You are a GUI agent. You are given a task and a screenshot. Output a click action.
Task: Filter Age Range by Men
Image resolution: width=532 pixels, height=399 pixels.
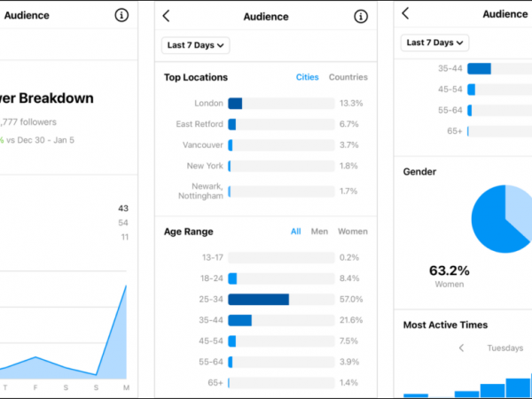(319, 231)
